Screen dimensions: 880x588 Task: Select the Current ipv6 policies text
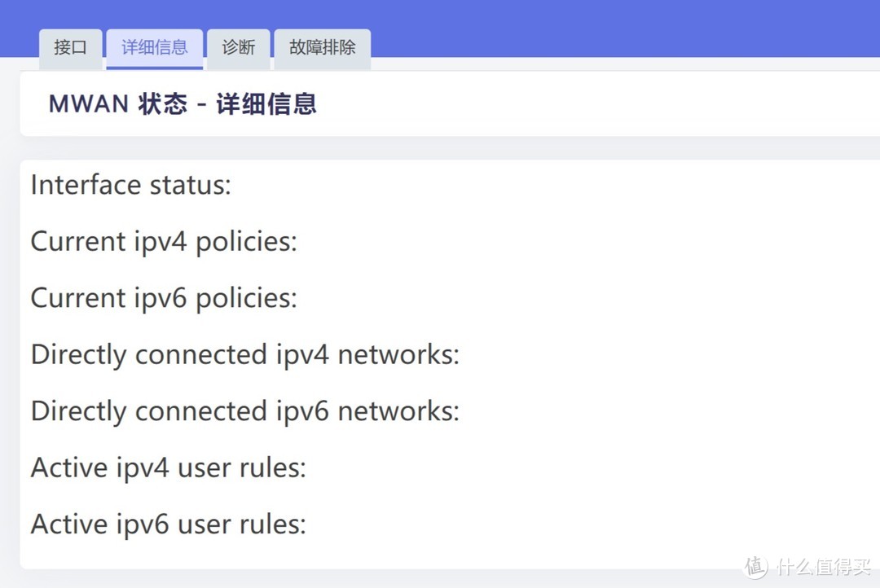pos(163,297)
